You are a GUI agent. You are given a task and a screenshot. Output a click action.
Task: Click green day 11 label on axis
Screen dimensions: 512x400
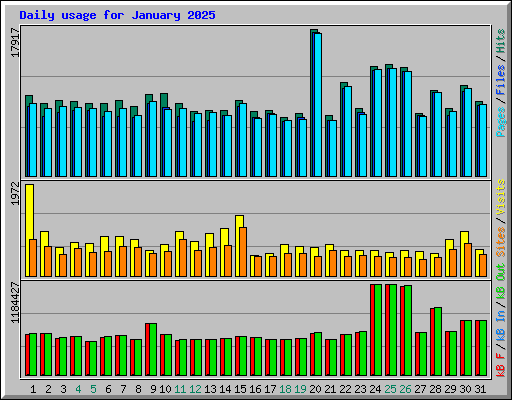180,389
